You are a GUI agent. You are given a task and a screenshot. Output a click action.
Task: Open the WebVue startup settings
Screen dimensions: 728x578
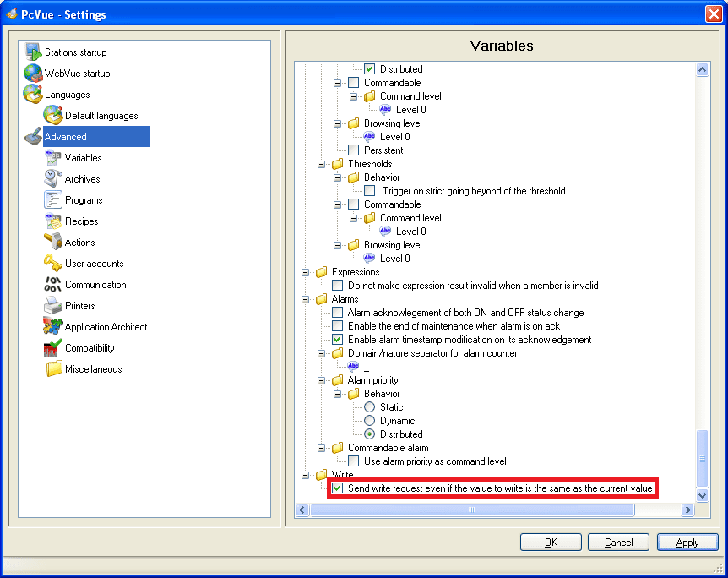tap(77, 73)
